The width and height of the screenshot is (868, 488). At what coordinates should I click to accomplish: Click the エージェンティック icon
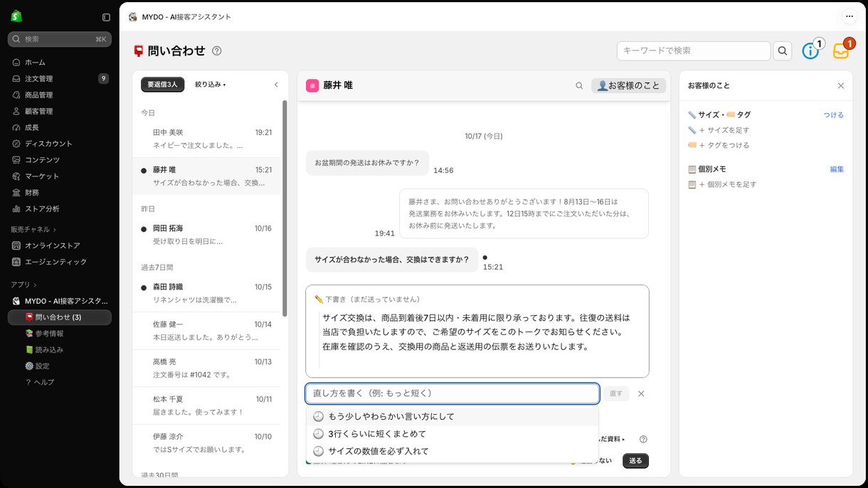(x=16, y=262)
